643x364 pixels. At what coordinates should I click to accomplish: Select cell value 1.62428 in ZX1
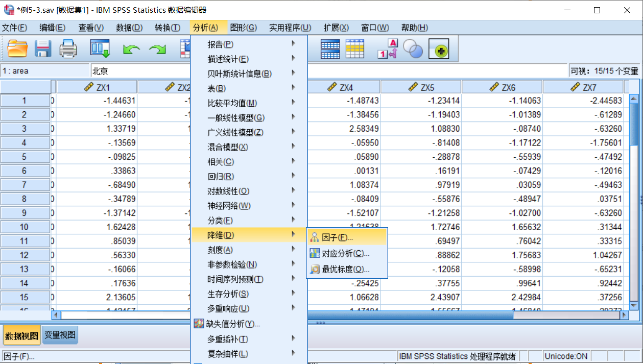click(x=97, y=227)
